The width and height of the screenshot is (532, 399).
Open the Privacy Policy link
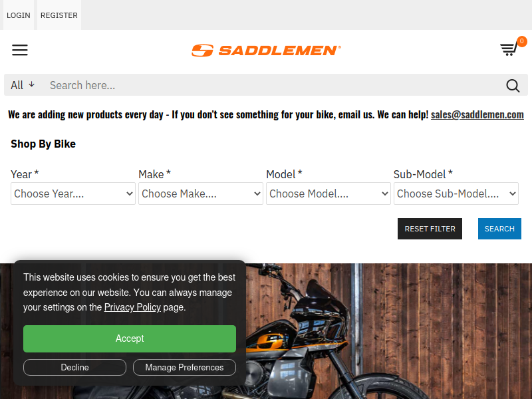132,307
